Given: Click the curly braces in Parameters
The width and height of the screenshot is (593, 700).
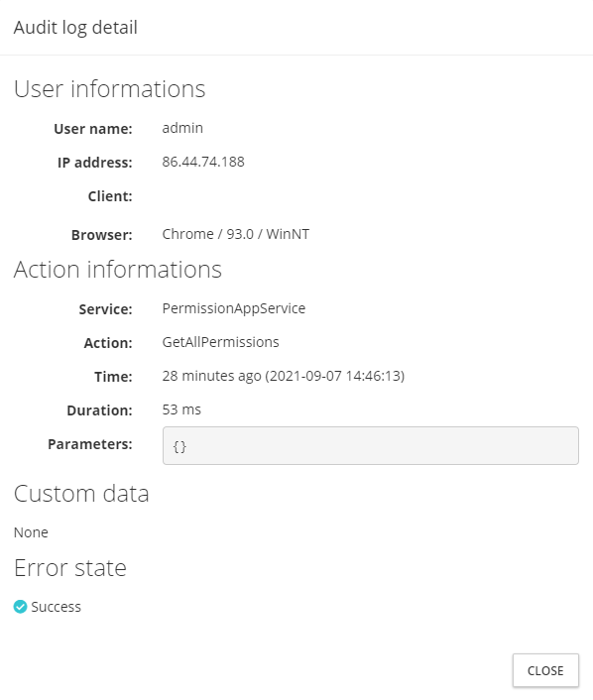Looking at the screenshot, I should (179, 446).
